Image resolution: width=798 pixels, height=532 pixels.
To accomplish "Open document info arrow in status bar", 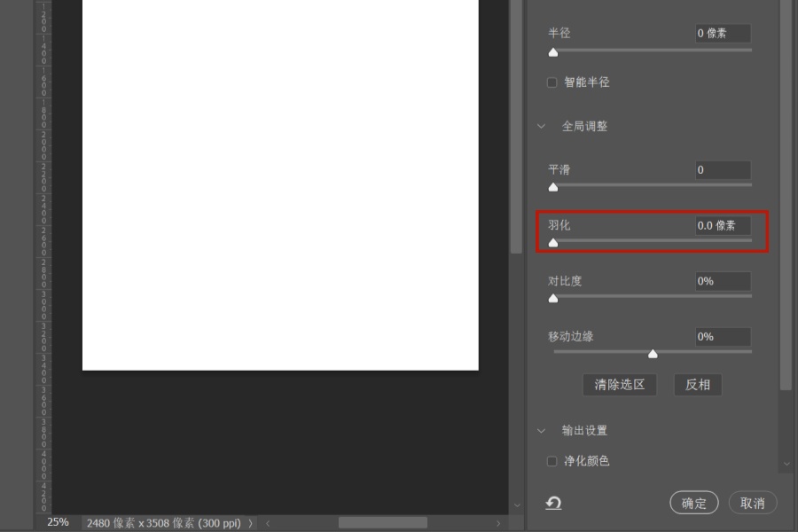I will point(250,523).
